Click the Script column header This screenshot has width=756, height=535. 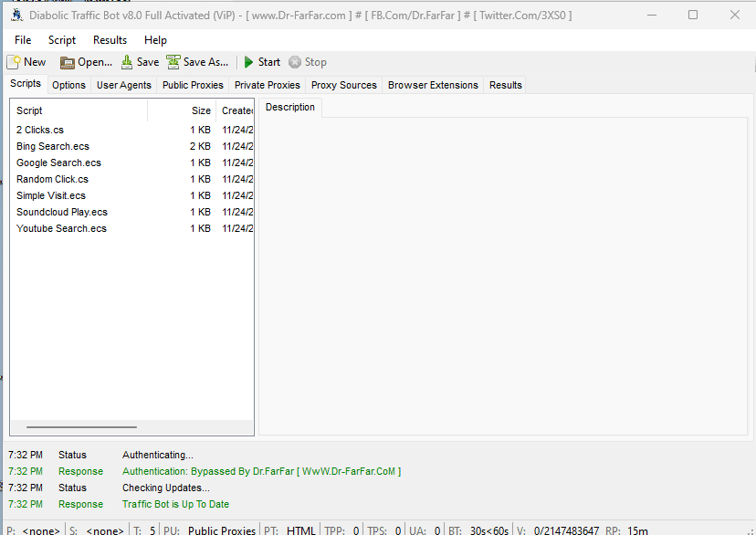point(29,110)
